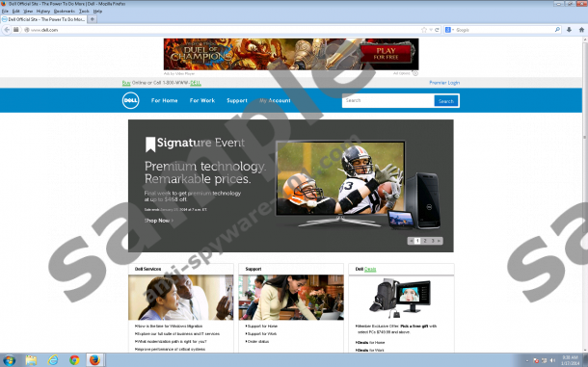The image size is (588, 367).
Task: Open Internet Explorer from the taskbar
Action: click(53, 360)
